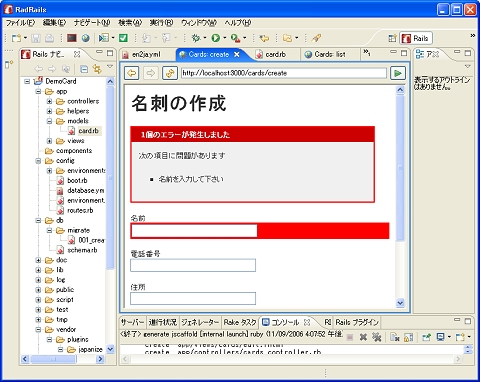
Task: Click the Print toolbar icon
Action: tap(49, 38)
